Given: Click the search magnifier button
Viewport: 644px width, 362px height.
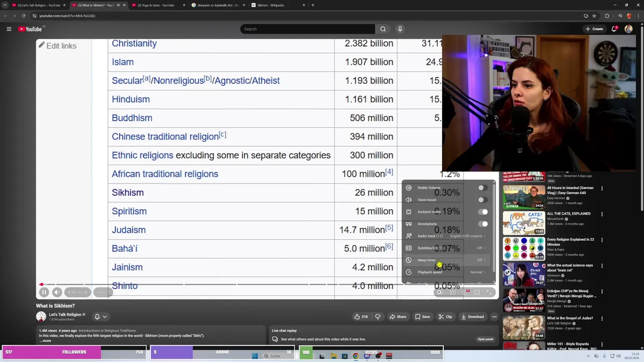Looking at the screenshot, I should click(383, 29).
